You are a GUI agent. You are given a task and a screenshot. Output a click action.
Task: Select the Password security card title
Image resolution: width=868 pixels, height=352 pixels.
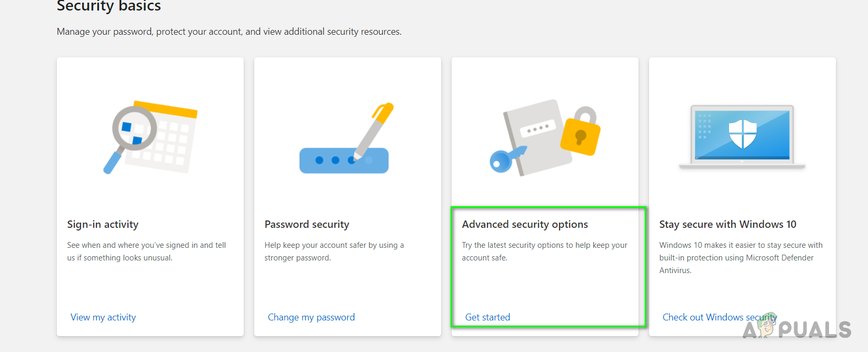pyautogui.click(x=307, y=225)
